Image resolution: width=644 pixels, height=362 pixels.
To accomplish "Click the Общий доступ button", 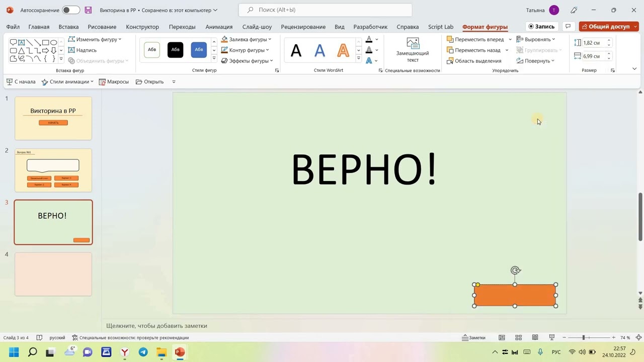I will (x=605, y=27).
